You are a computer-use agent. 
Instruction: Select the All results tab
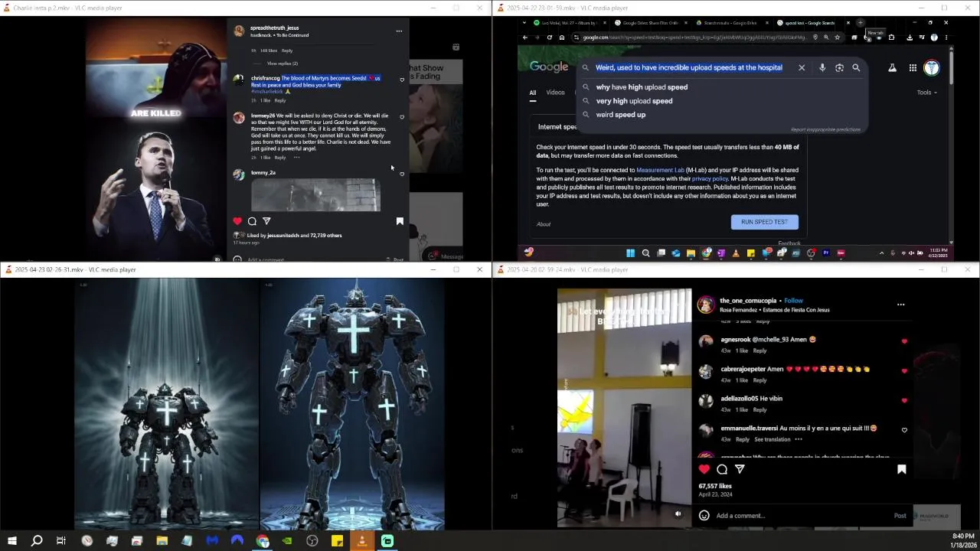coord(533,93)
